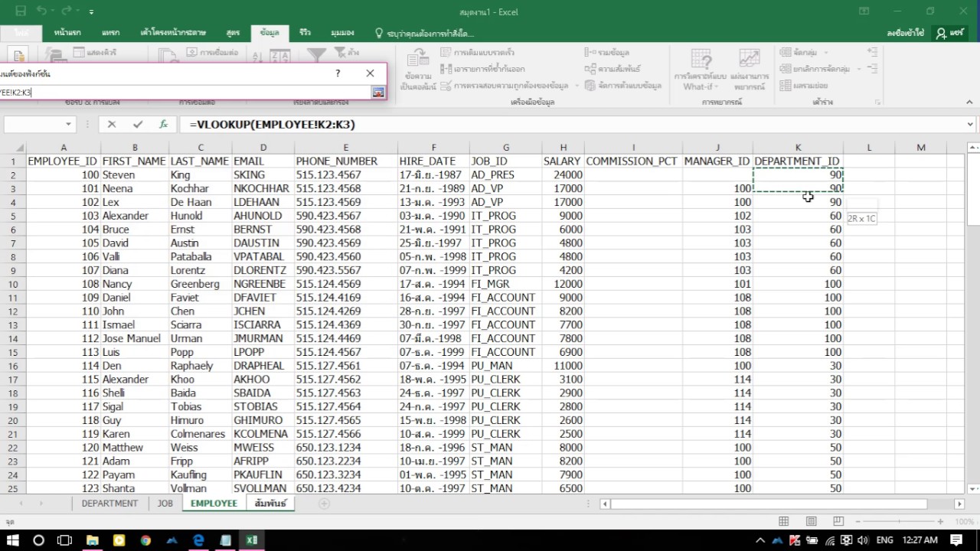Click the expand dialog button in range box
This screenshot has height=551, width=980.
coord(377,92)
